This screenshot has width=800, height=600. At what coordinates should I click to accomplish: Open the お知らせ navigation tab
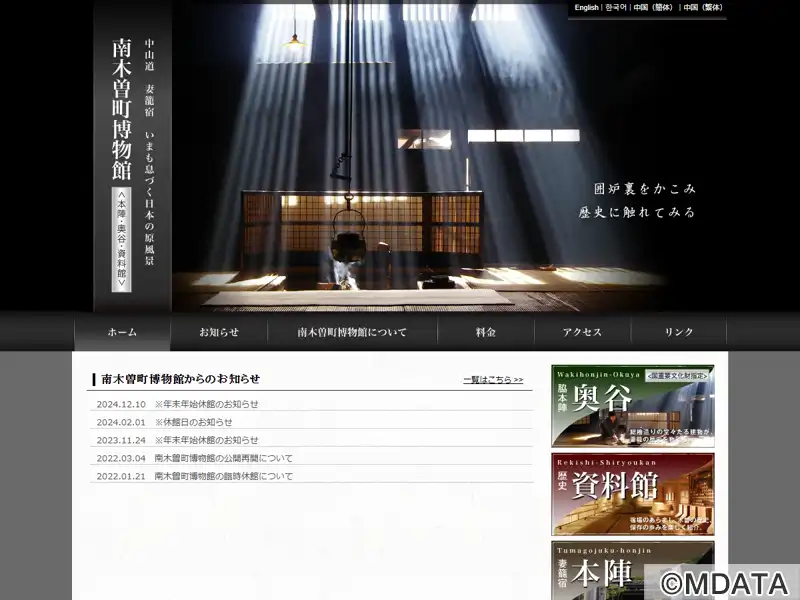219,332
